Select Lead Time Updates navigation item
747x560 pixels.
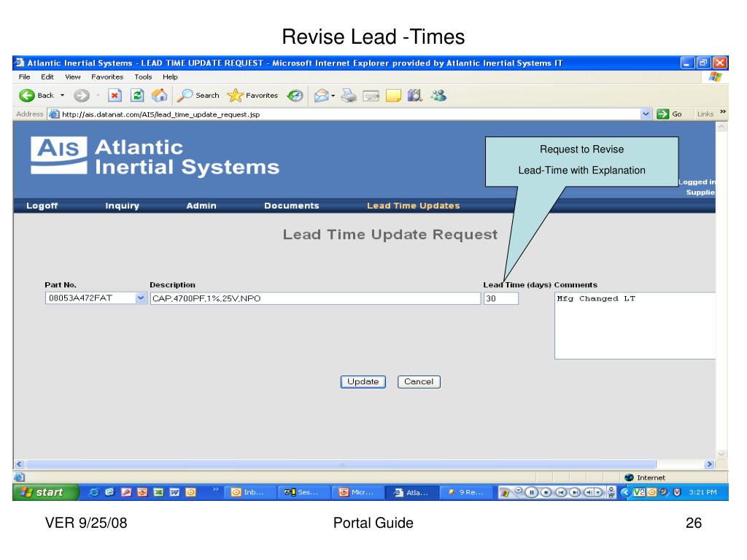pos(413,206)
